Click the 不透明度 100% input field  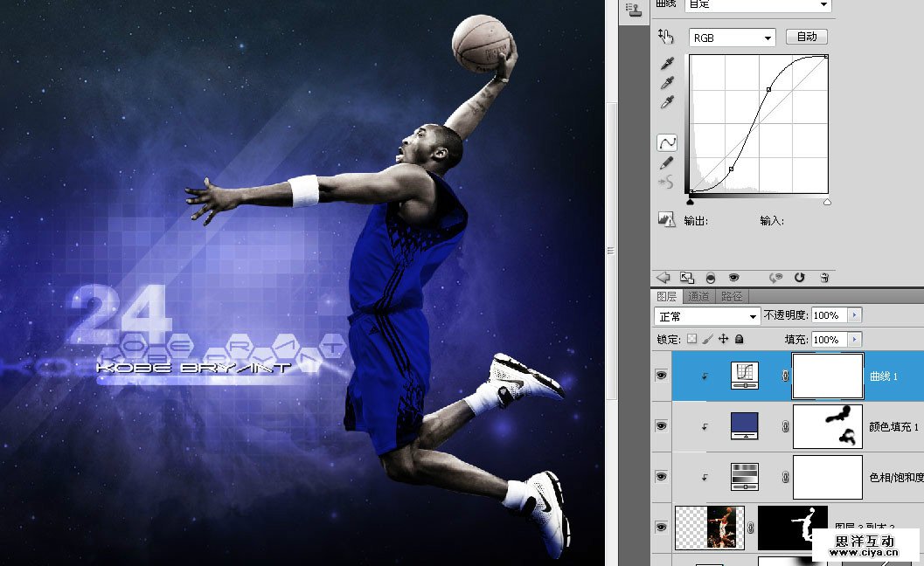[x=829, y=315]
